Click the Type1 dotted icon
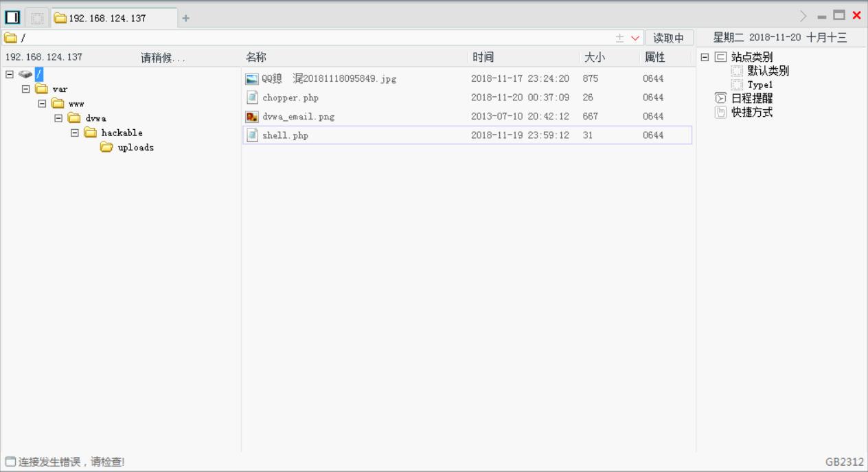Viewport: 868px width, 472px height. [x=737, y=85]
